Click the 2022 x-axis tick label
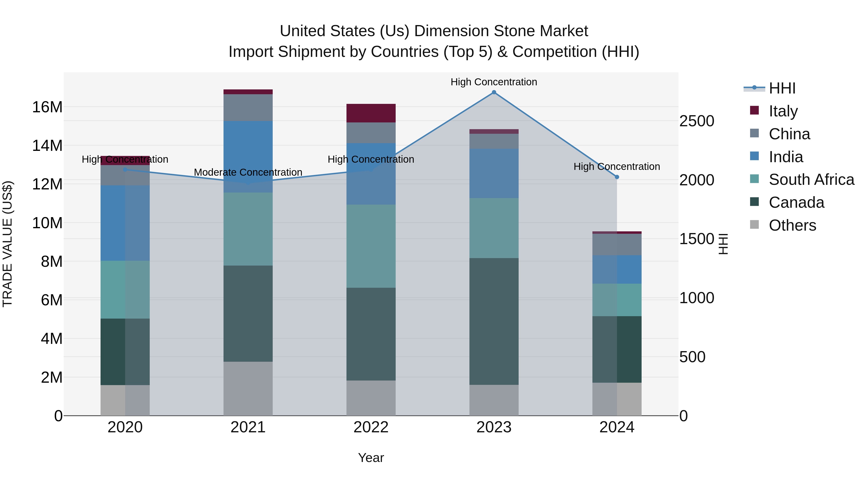 click(x=371, y=427)
